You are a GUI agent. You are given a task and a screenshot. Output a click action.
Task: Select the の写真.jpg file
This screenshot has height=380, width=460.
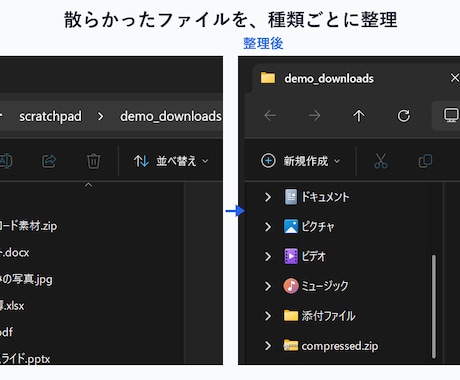26,279
